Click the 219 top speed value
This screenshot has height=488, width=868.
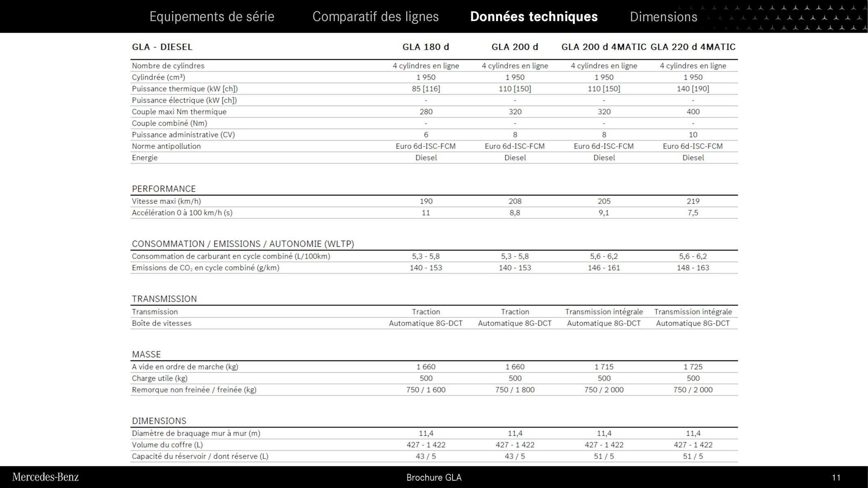[x=693, y=201]
